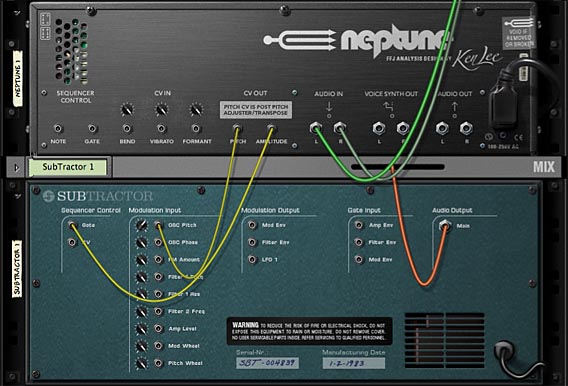This screenshot has height=386, width=568.
Task: Click OSC Phase modulation trim knob
Action: click(x=142, y=242)
